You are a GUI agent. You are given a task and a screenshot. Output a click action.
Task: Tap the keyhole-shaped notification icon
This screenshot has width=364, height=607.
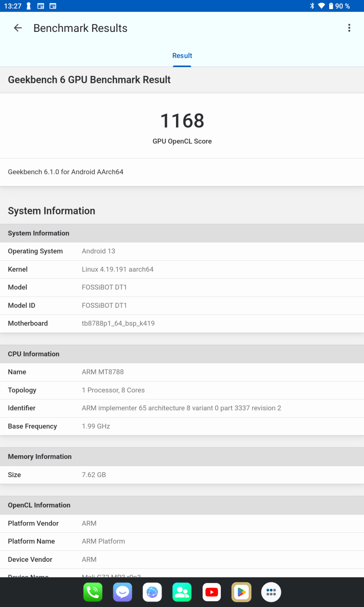click(x=28, y=6)
